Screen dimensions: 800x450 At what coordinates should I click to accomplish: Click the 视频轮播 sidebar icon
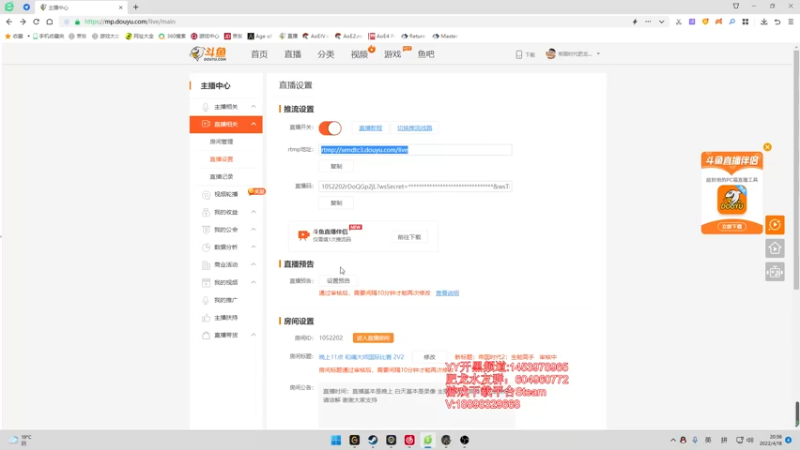tap(206, 194)
